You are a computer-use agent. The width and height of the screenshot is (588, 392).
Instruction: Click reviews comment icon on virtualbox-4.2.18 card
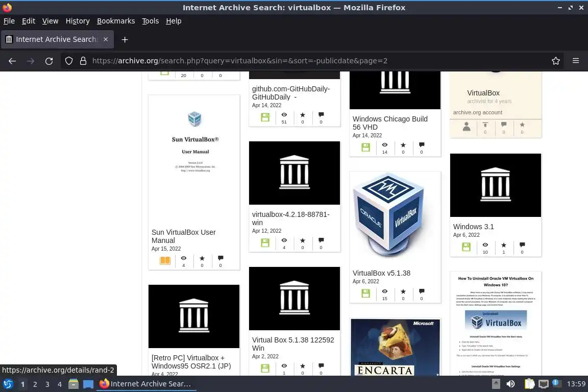coord(321,240)
